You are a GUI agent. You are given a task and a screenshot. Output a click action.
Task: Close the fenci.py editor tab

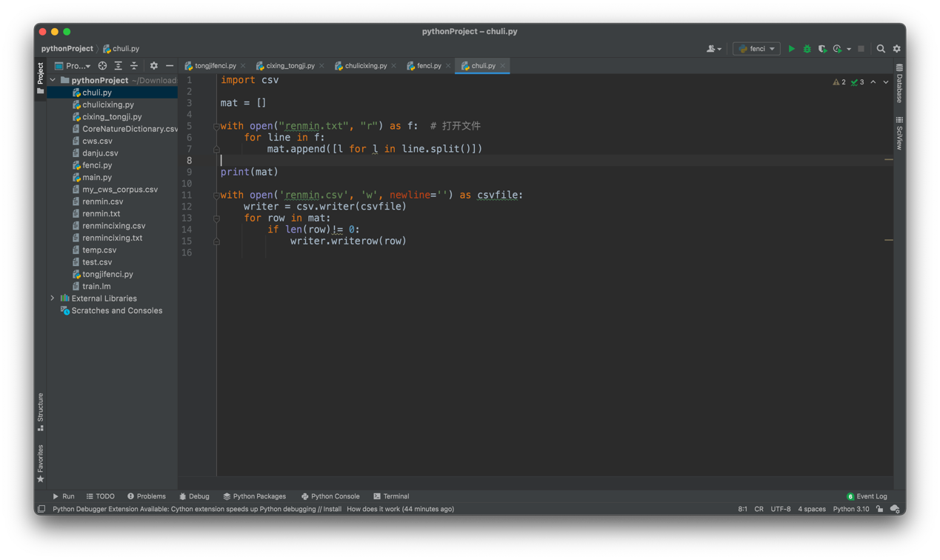click(x=448, y=66)
